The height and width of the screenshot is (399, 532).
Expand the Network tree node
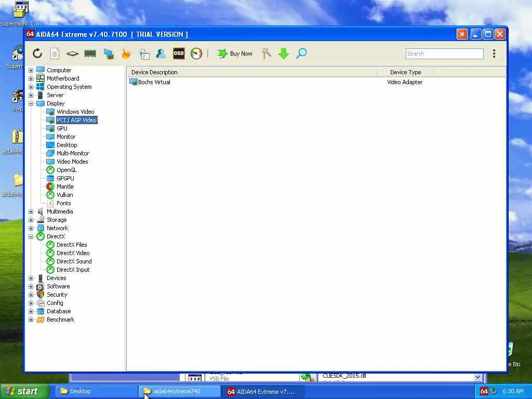click(x=31, y=228)
